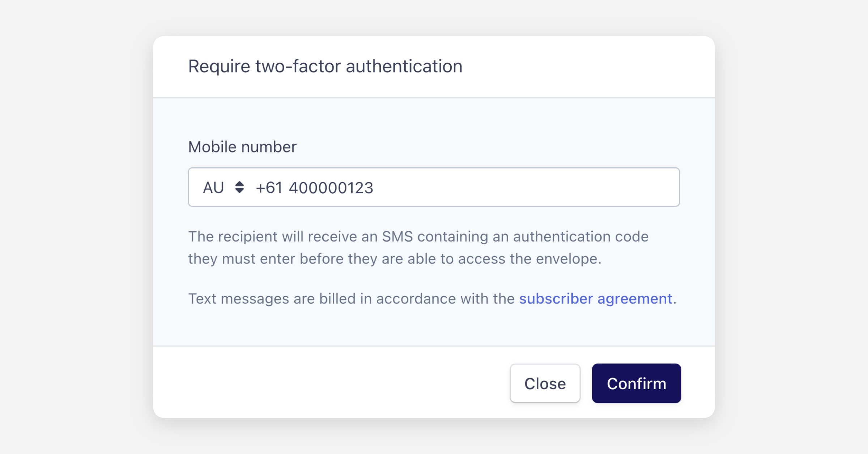Focus the mobile number input field

(x=470, y=188)
